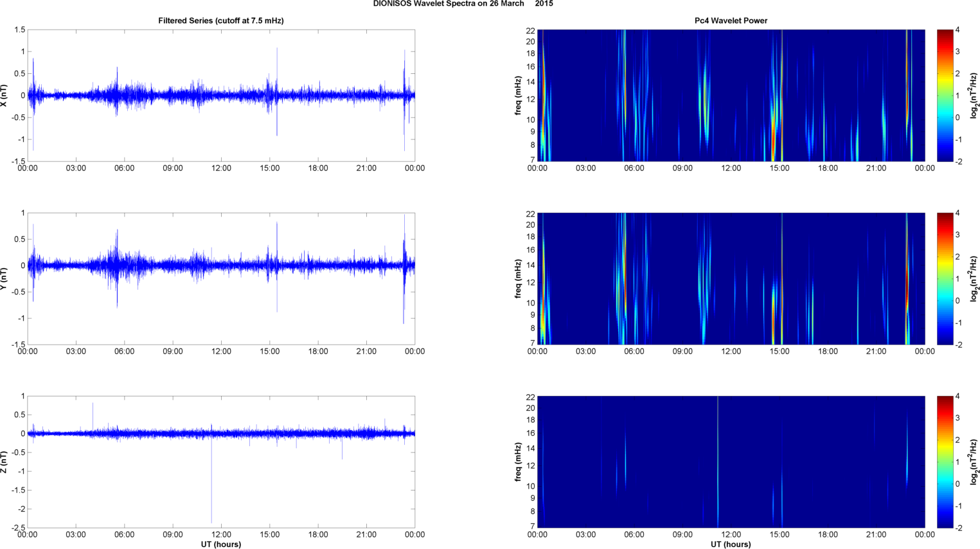Viewport: 980px width, 549px height.
Task: Pick the colorbar beside the X wavelet spectrogram
Action: click(x=945, y=95)
